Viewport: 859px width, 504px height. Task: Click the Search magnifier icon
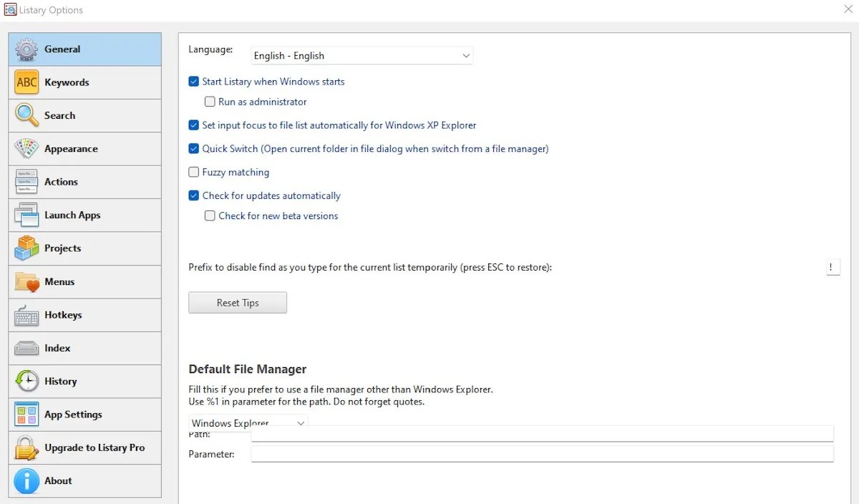click(26, 115)
